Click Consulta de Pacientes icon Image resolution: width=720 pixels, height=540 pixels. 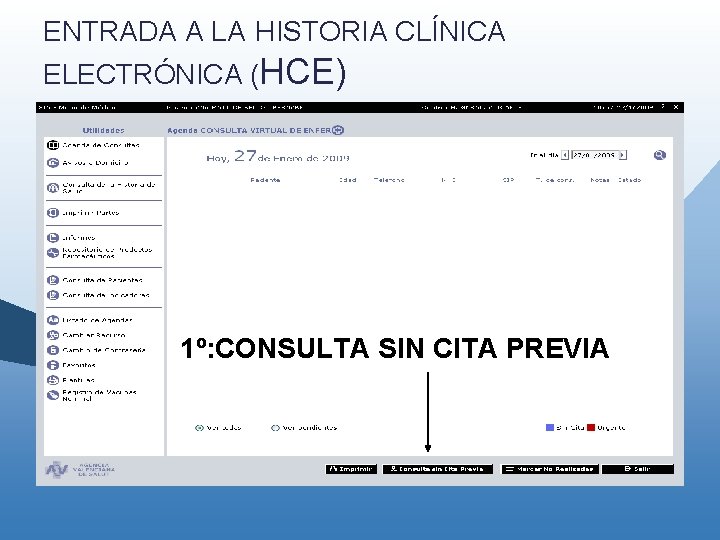pos(53,280)
